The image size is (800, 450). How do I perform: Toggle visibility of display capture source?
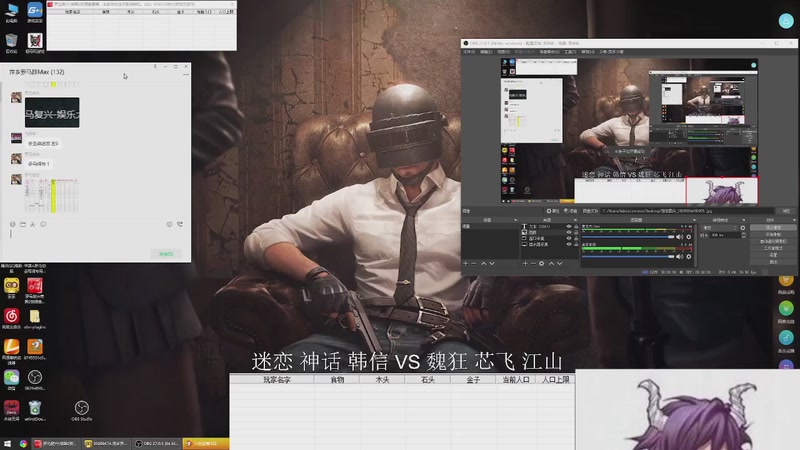[x=569, y=244]
